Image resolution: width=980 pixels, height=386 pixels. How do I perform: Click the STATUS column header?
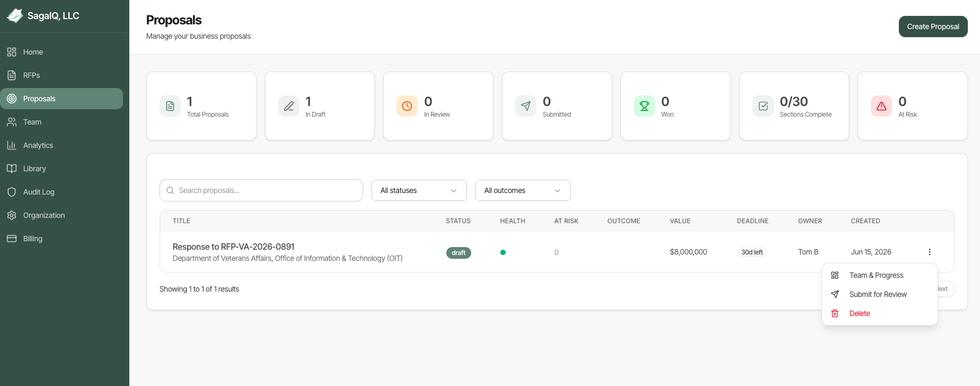[x=458, y=221]
